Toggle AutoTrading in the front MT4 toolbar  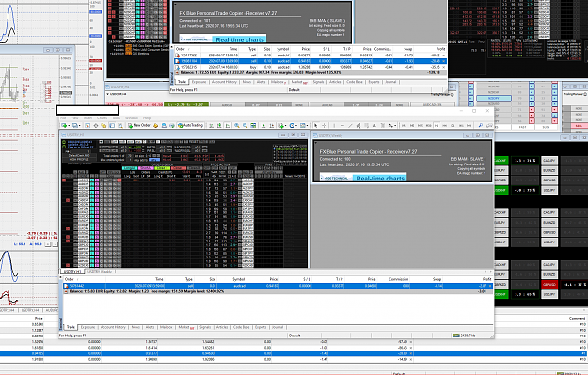pyautogui.click(x=190, y=126)
